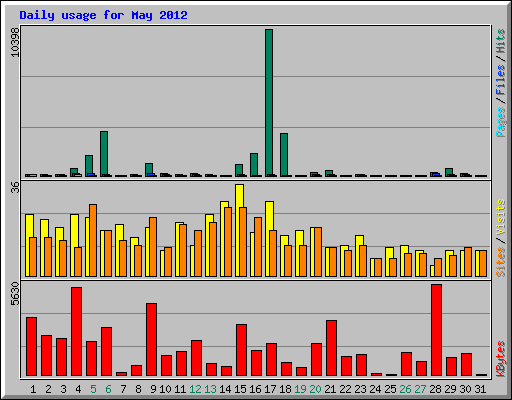The image size is (512, 400).
Task: Click green weekend day label 20
Action: [315, 389]
